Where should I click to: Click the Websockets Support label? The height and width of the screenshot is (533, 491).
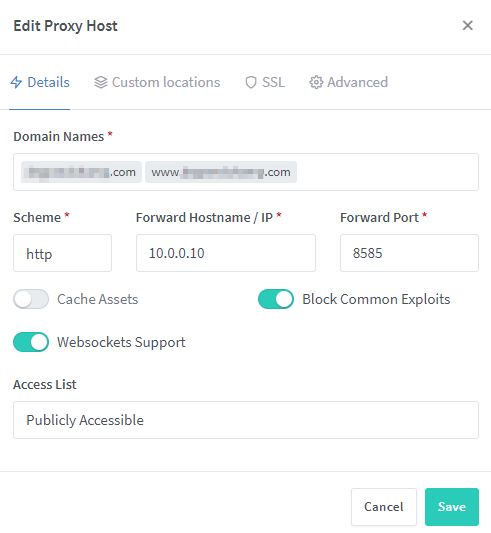121,342
